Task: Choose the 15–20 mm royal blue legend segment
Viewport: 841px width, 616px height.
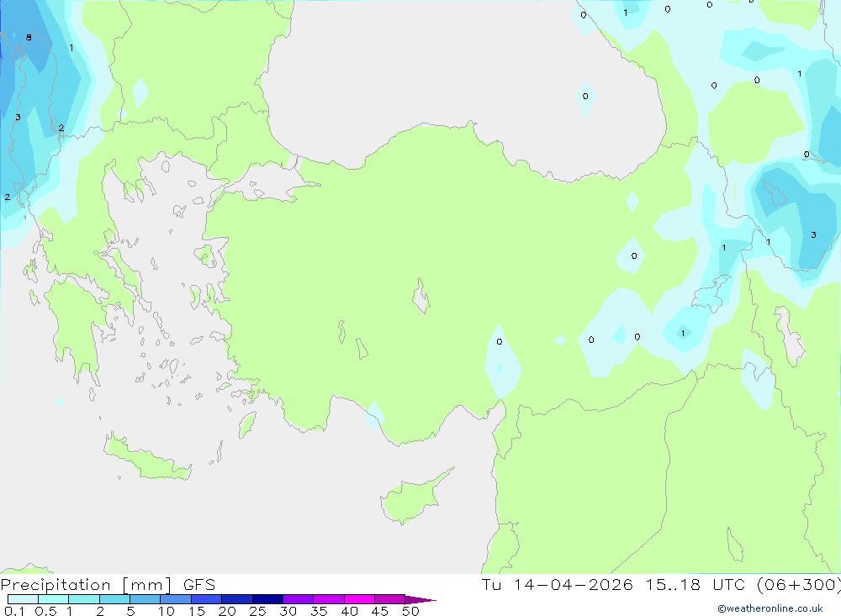Action: pos(206,599)
